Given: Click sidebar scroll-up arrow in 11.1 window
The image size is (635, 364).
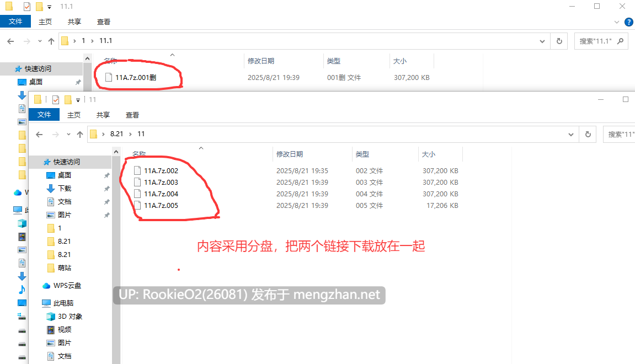Looking at the screenshot, I should (x=88, y=58).
